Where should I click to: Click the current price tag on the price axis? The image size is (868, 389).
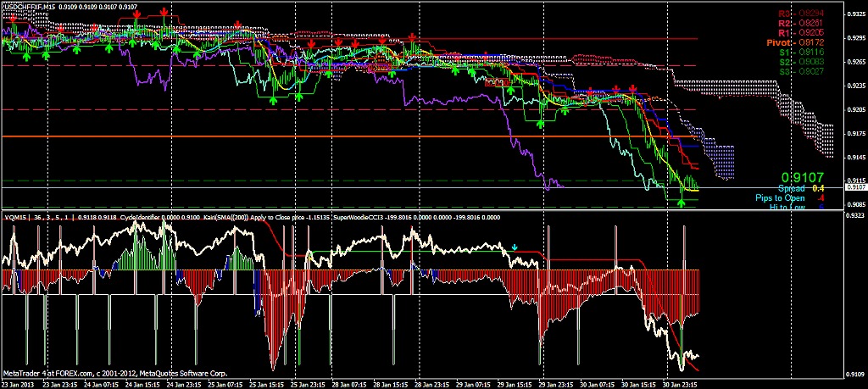[854, 187]
